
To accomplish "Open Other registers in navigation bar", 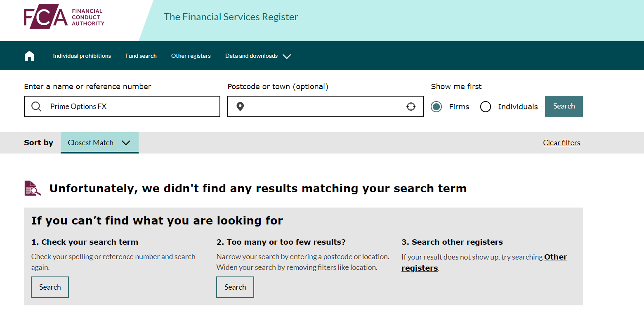I will click(x=191, y=56).
